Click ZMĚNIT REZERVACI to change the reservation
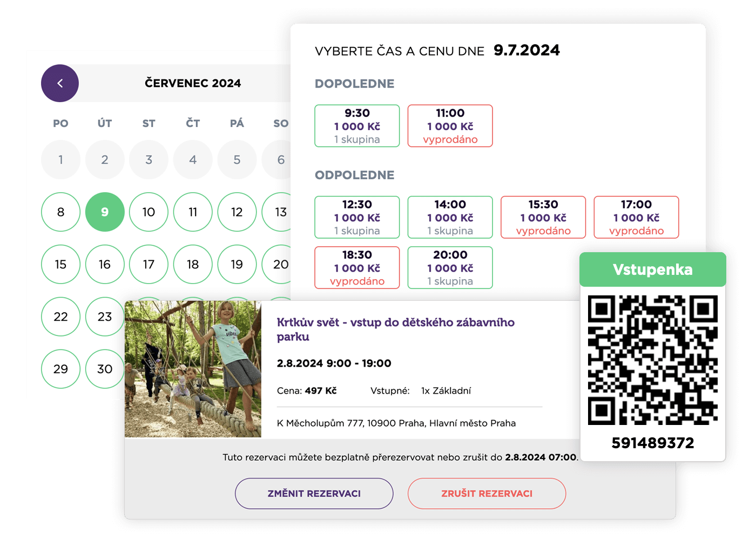 pos(314,493)
